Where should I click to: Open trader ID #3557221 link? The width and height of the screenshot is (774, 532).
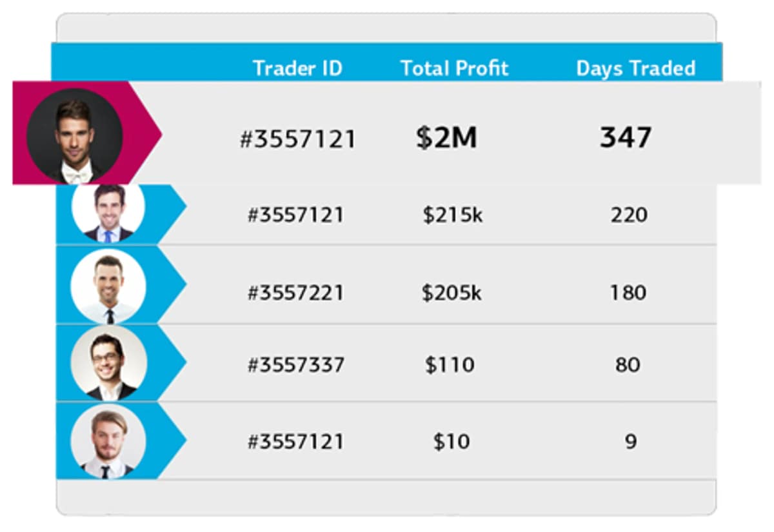coord(296,293)
